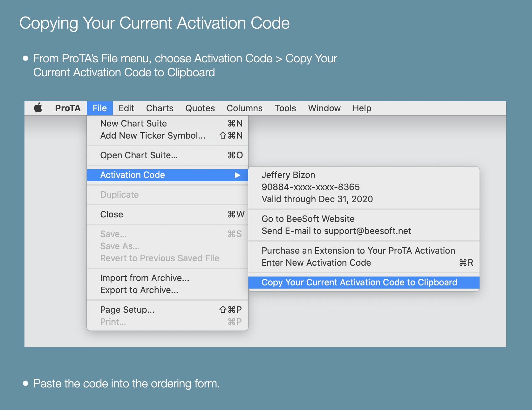Open the ProTA application menu
The width and height of the screenshot is (532, 410).
pos(68,108)
